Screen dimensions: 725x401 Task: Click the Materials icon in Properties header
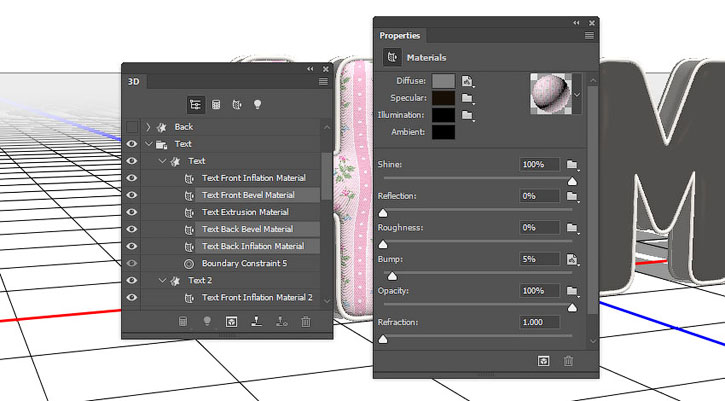tap(392, 57)
